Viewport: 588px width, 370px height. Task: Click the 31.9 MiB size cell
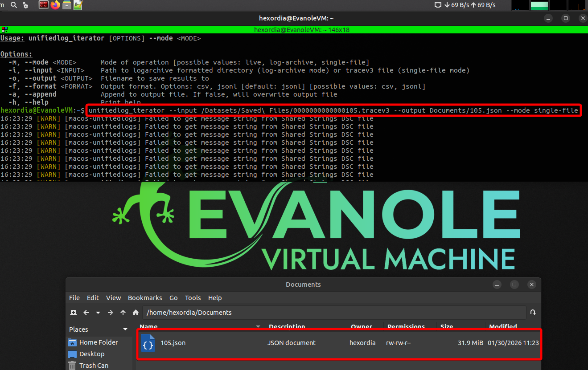(470, 343)
